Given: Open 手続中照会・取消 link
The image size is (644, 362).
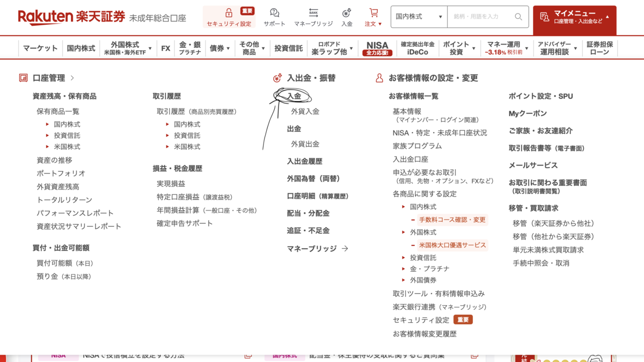Looking at the screenshot, I should [x=541, y=263].
